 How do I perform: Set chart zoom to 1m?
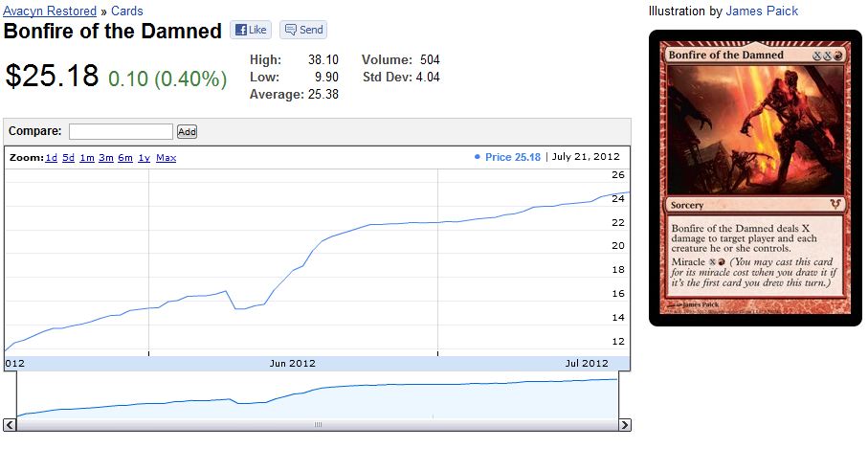tap(87, 158)
